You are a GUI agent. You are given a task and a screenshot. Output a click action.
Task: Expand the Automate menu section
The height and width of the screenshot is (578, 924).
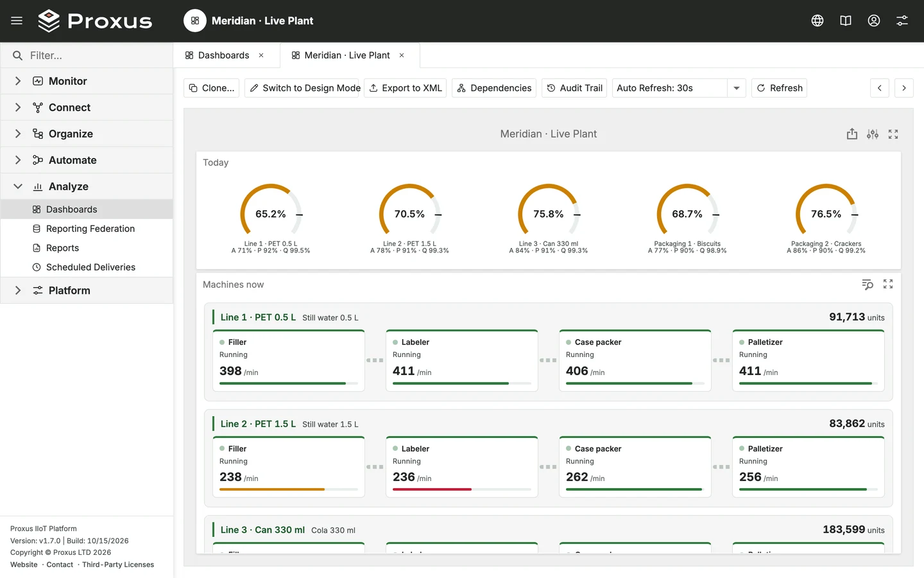[x=18, y=160]
